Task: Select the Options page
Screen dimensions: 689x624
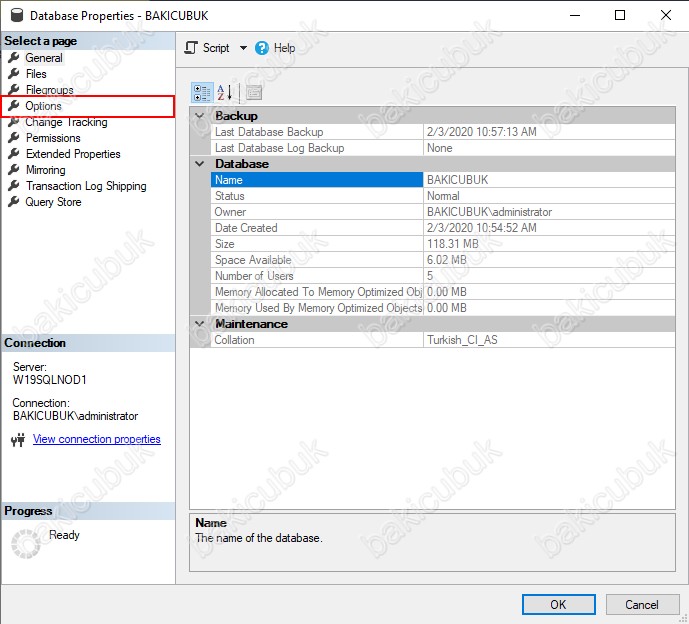Action: (44, 106)
